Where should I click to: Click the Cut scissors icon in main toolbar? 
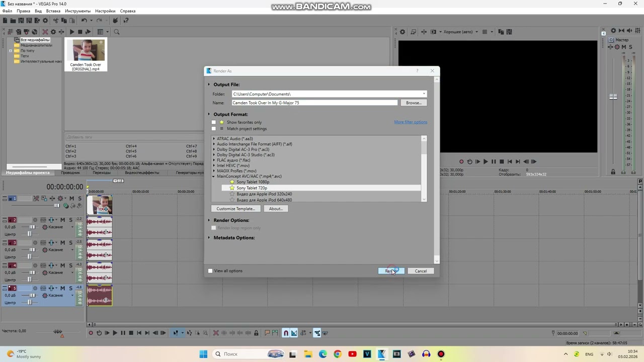click(x=56, y=21)
